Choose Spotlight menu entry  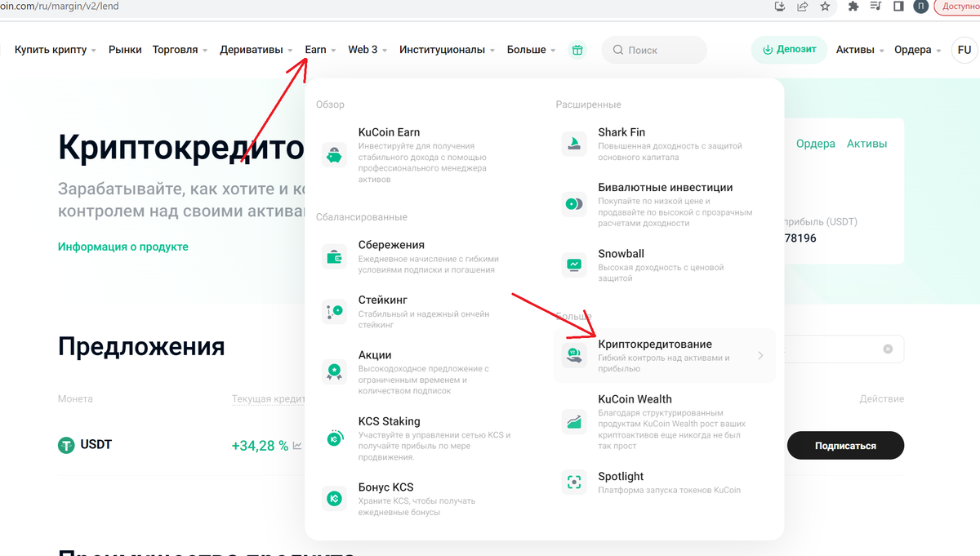(x=621, y=476)
